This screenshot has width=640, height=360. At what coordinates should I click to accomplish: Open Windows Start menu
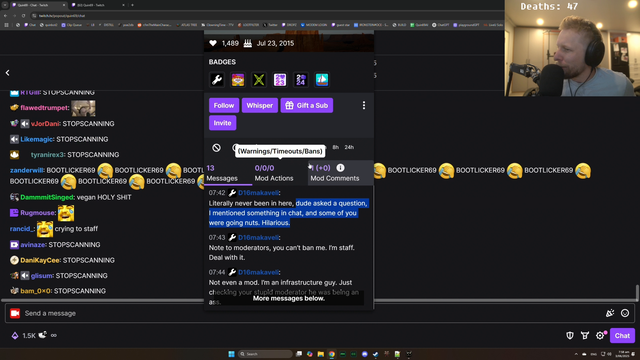[231, 354]
